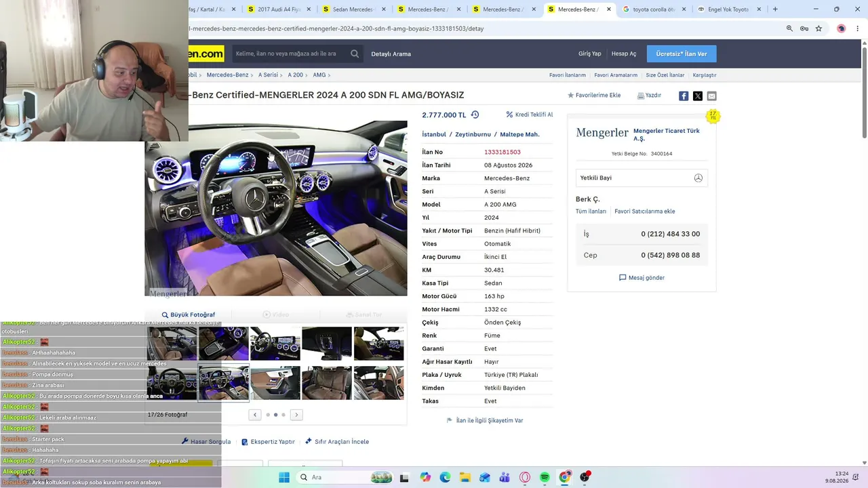The height and width of the screenshot is (488, 868).
Task: Share the listing by email envelope icon
Action: click(x=711, y=96)
